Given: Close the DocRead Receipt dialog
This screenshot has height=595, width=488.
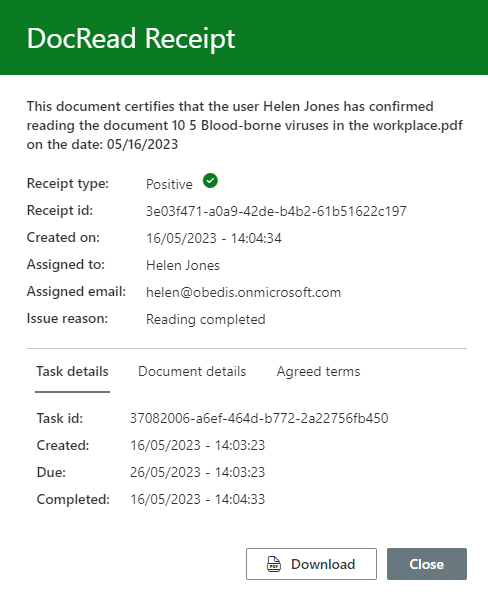Looking at the screenshot, I should (x=427, y=564).
